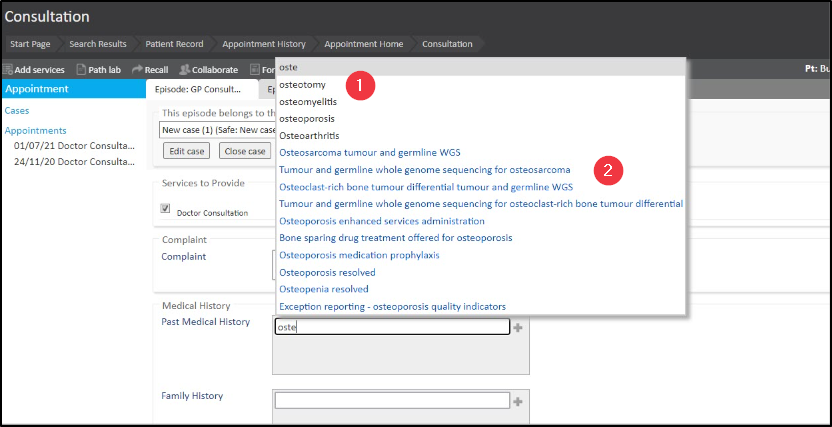
Task: Click the Recall arrow icon
Action: (x=137, y=70)
